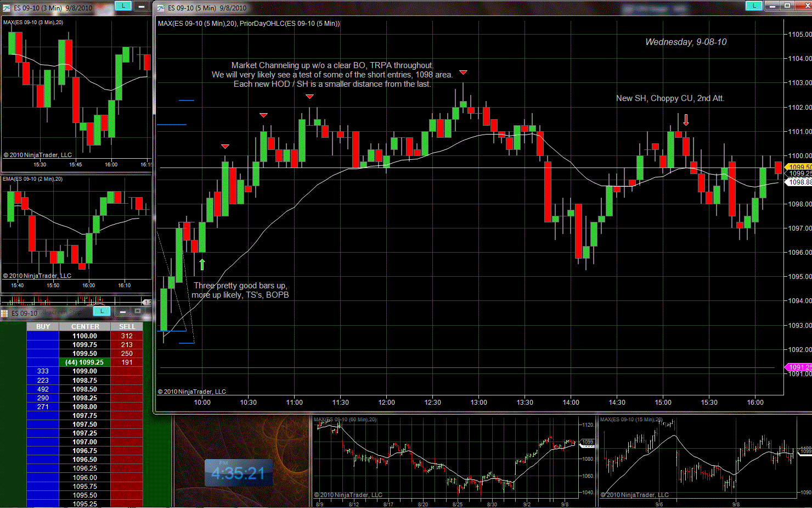Click the red triangle marker near 13:00 high

click(x=463, y=72)
